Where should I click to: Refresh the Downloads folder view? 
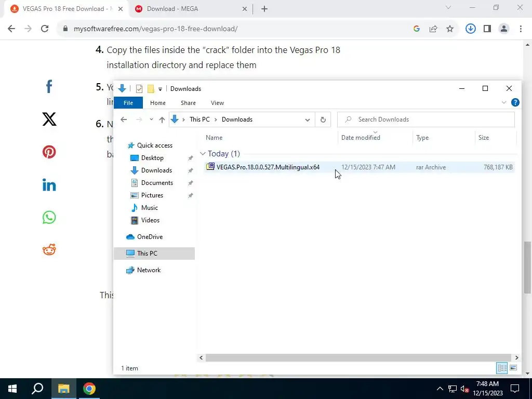[x=323, y=119]
